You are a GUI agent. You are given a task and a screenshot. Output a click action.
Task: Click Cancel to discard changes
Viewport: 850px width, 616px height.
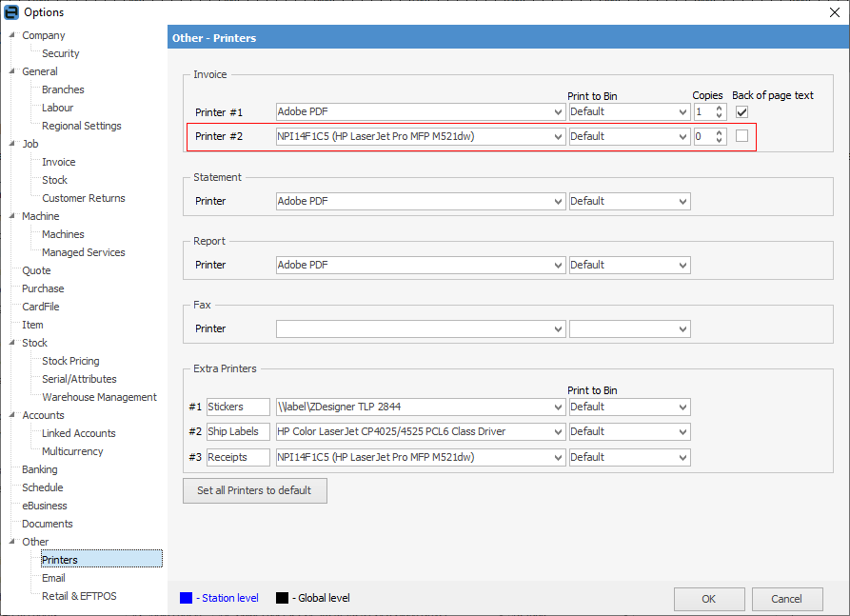(786, 599)
